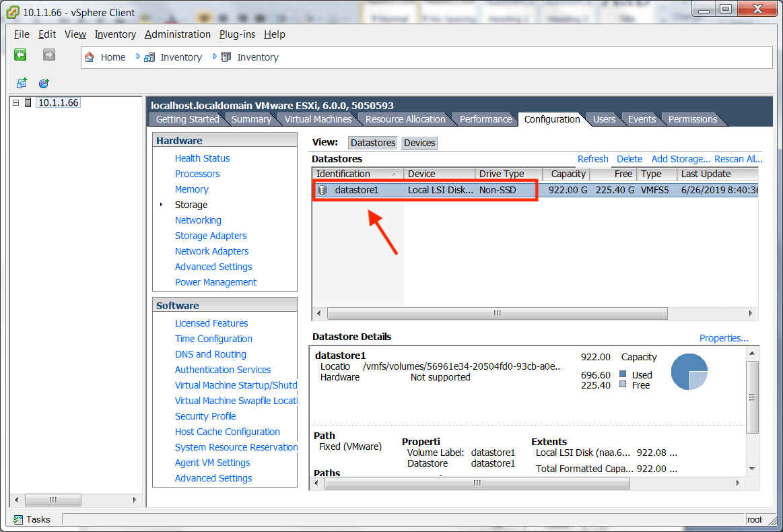The image size is (783, 532).
Task: Open Power Management link
Action: pos(215,282)
